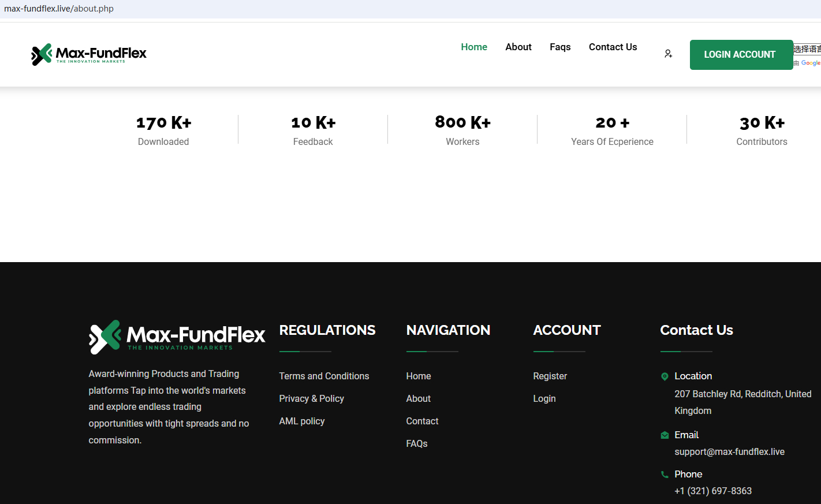The height and width of the screenshot is (504, 821).
Task: Click the phone handset icon in footer
Action: coord(665,475)
